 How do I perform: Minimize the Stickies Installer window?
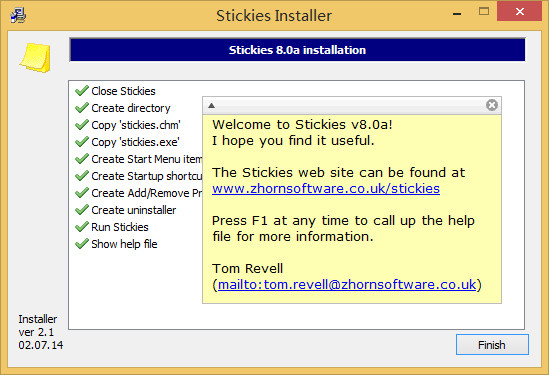(457, 14)
